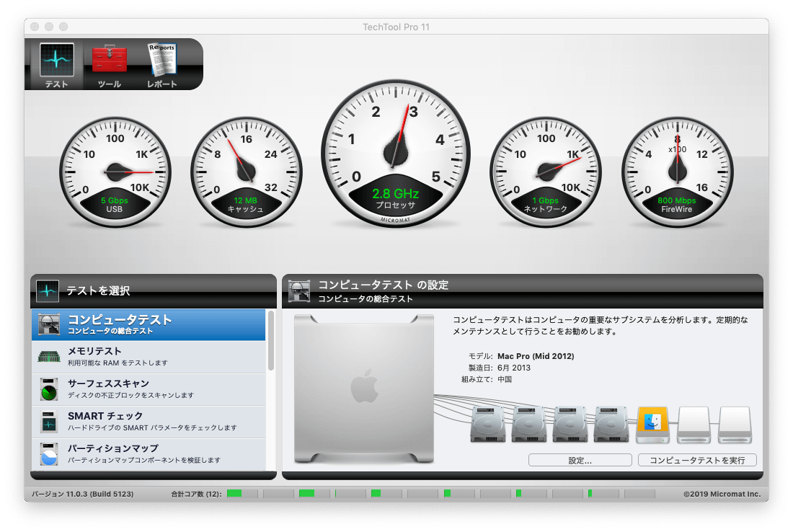This screenshot has height=532, width=793.
Task: Pick the SMART チェック test
Action: click(x=149, y=422)
